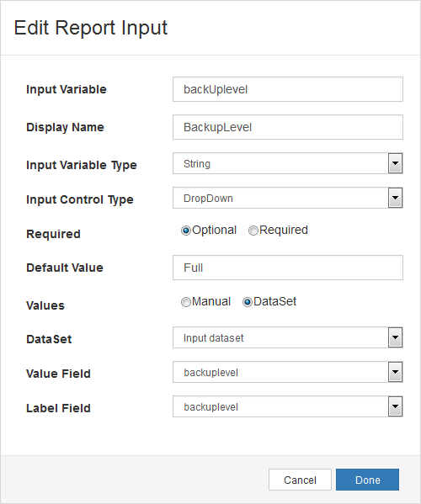Click the Input Variable text field
The image size is (421, 504).
288,89
